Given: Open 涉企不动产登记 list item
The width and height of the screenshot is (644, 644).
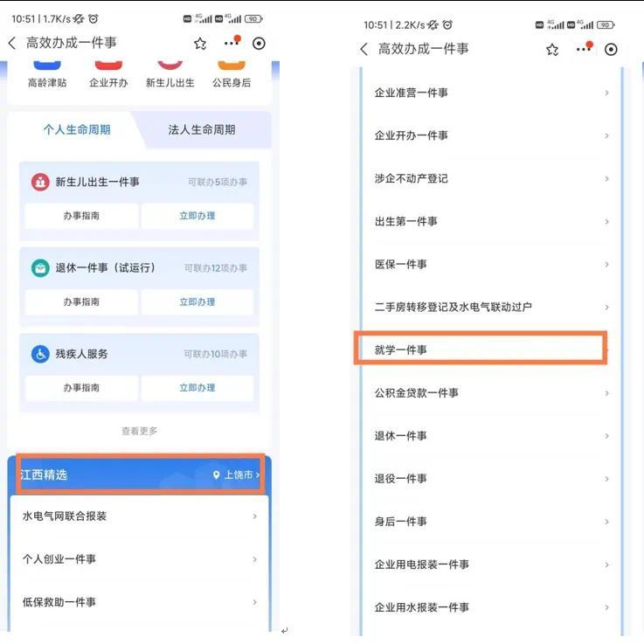Looking at the screenshot, I should (x=492, y=178).
